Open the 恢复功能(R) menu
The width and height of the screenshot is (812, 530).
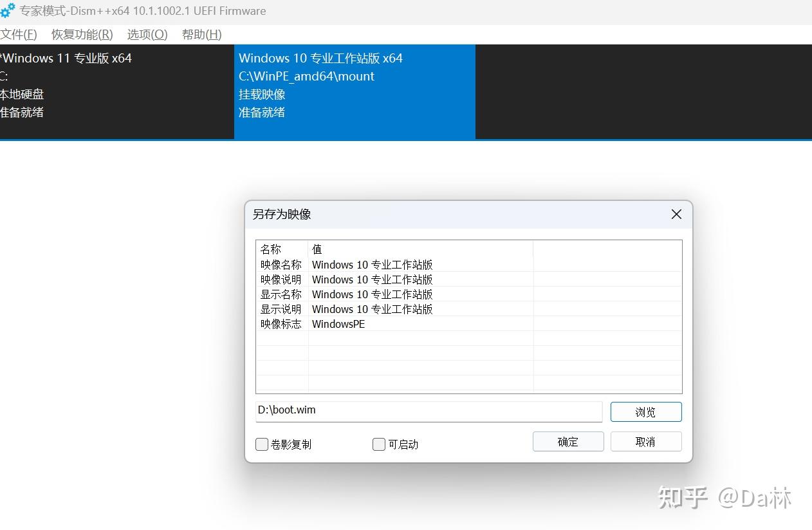tap(82, 34)
